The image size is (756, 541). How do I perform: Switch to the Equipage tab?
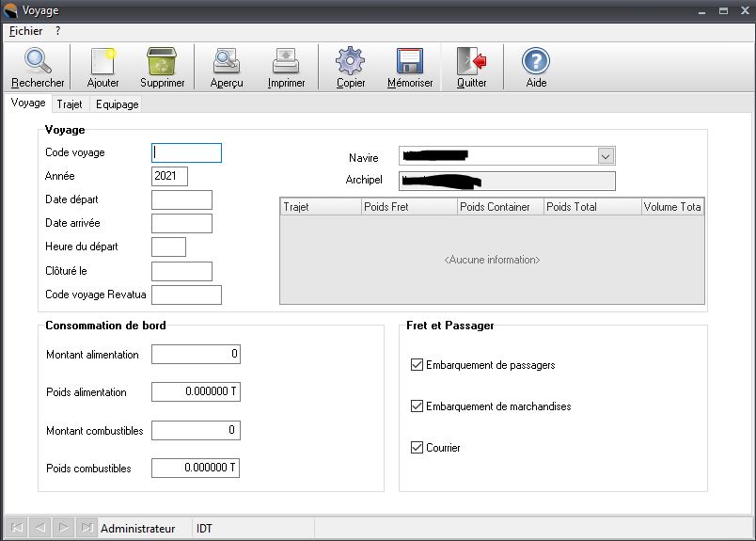pyautogui.click(x=117, y=104)
